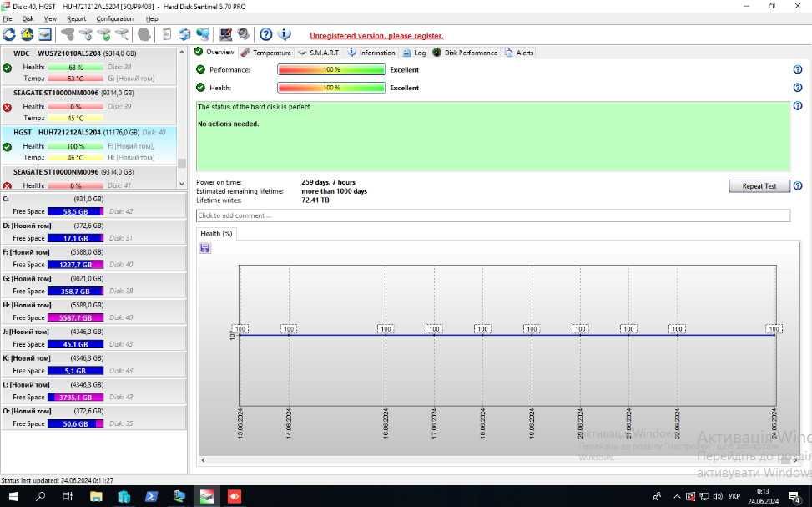Select the HGST HUH721212AL5204 disk entry

89,145
